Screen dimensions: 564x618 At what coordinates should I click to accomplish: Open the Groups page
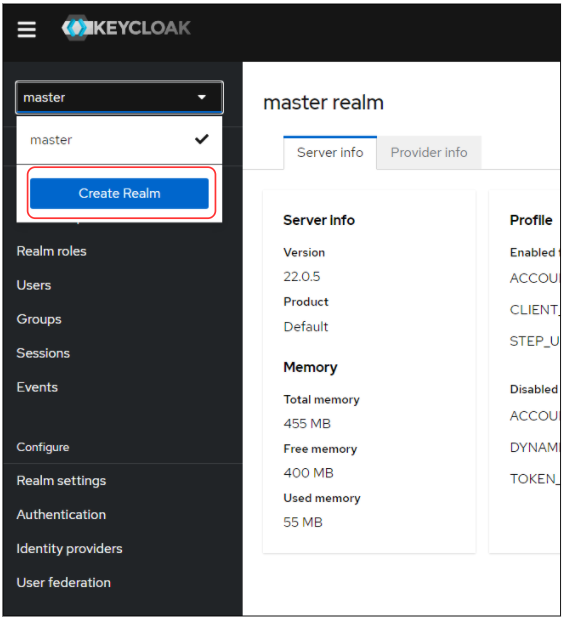(39, 319)
